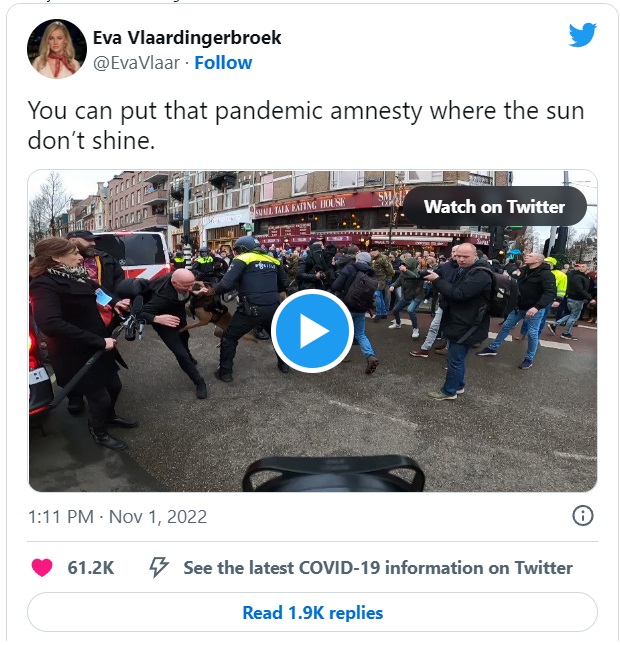Click the Twitter bird logo

(582, 35)
